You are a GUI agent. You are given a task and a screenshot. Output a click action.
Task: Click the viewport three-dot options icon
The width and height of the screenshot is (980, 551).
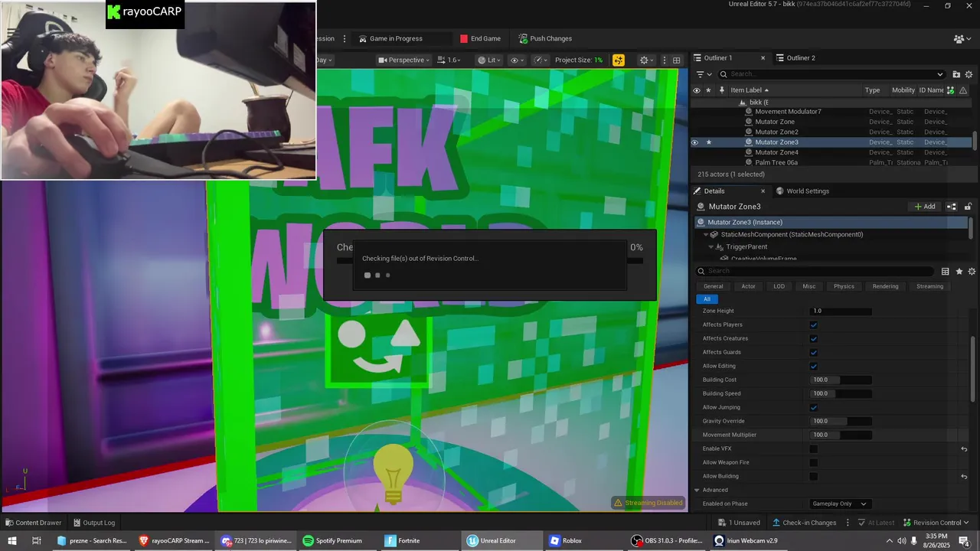tap(663, 60)
